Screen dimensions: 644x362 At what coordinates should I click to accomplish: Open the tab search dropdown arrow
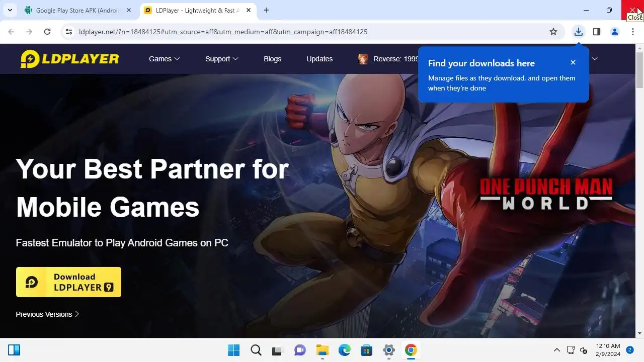(x=10, y=10)
